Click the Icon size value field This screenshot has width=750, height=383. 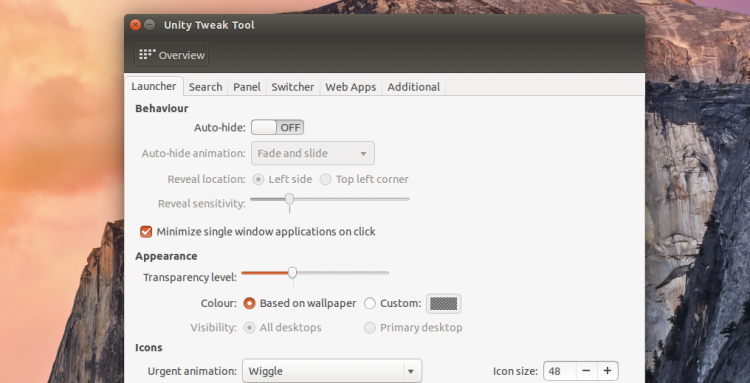[560, 371]
